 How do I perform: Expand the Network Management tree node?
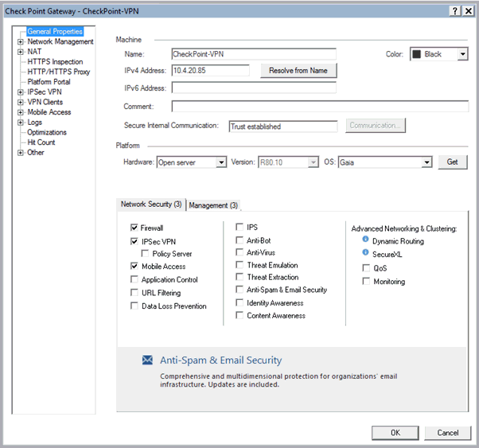tap(21, 42)
